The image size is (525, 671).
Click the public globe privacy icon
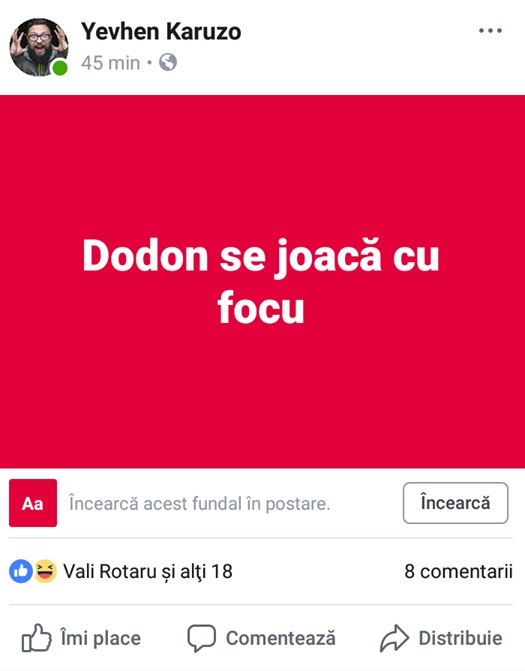pos(168,62)
